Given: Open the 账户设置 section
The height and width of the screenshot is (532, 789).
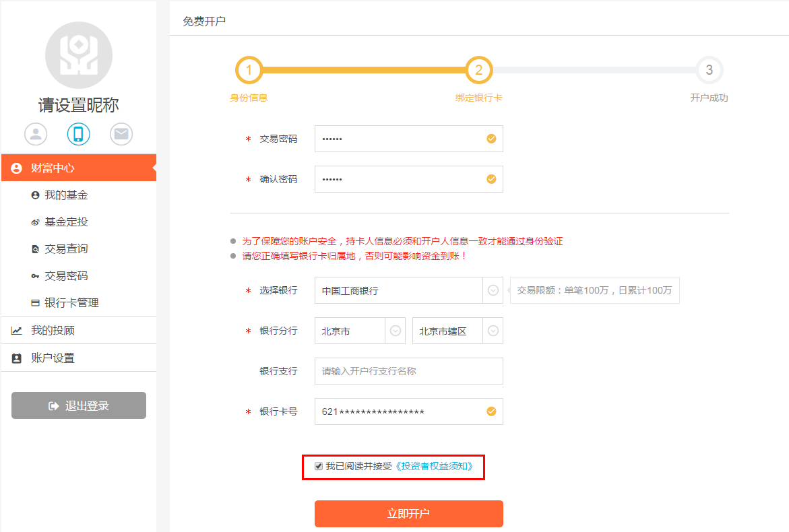Looking at the screenshot, I should (53, 358).
